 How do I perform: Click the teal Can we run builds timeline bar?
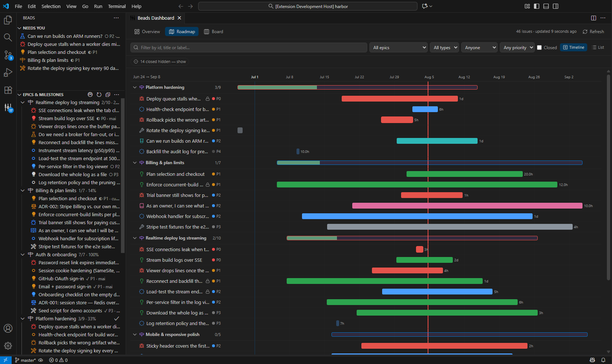click(437, 141)
